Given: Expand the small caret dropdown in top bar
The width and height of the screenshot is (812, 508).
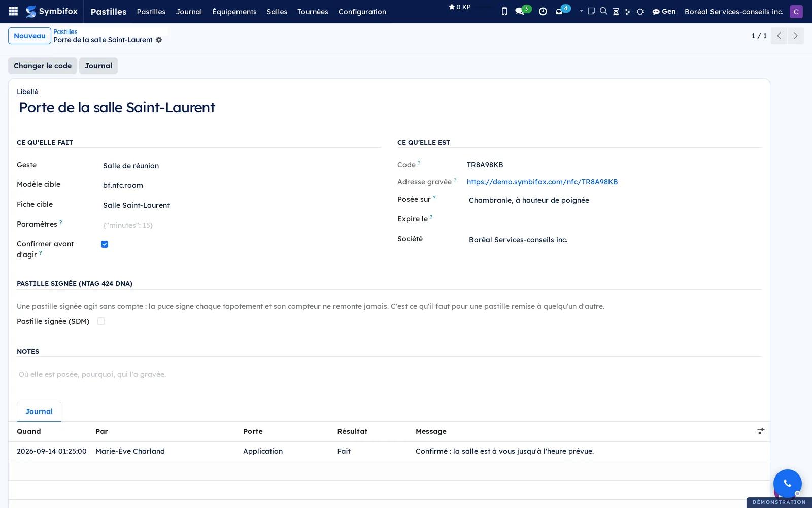Looking at the screenshot, I should coord(581,11).
